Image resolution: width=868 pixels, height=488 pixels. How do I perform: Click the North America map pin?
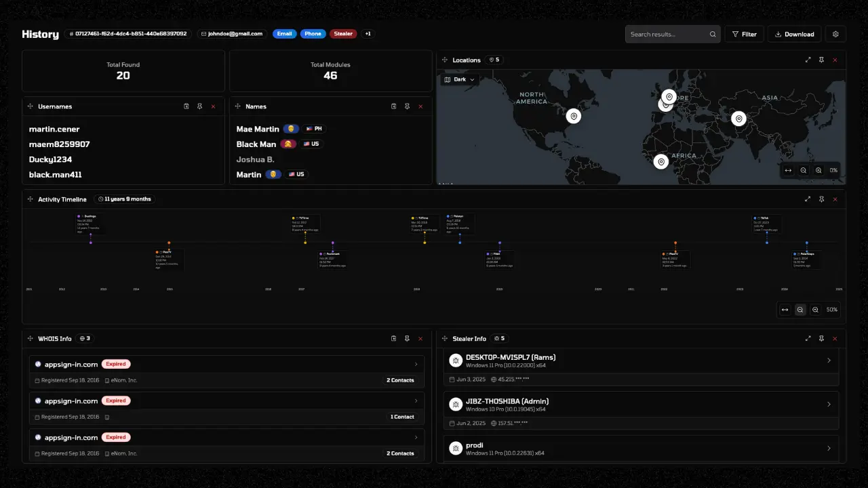tap(574, 116)
